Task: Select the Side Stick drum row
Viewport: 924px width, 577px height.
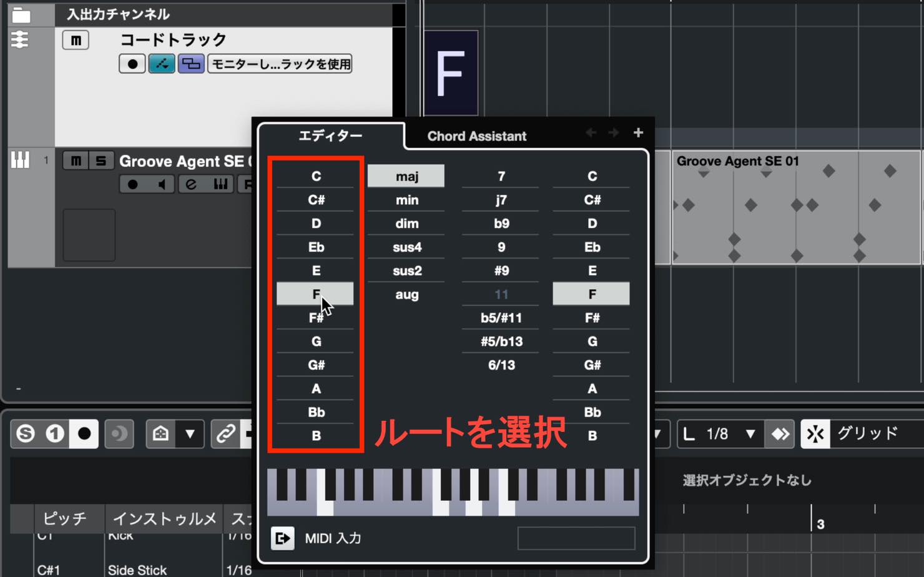Action: pyautogui.click(x=137, y=570)
